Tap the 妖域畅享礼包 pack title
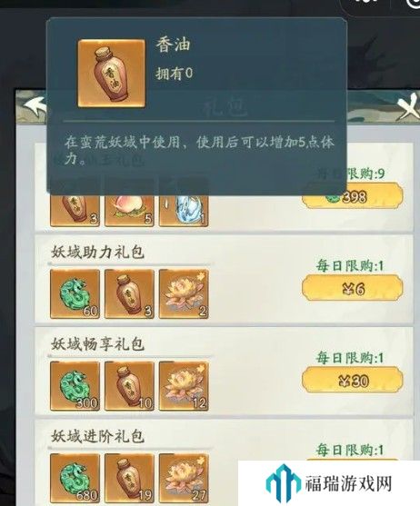Screen dimensions: 420x506 97,344
